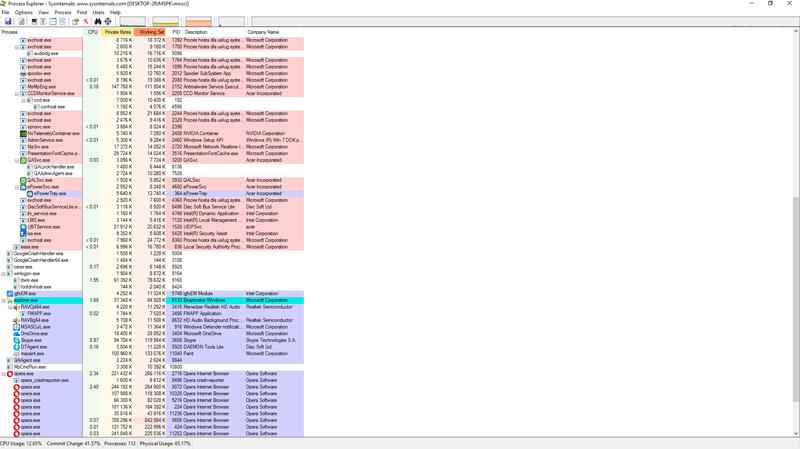Image resolution: width=800 pixels, height=449 pixels.
Task: Select the dwm.exe process row
Action: 152,280
